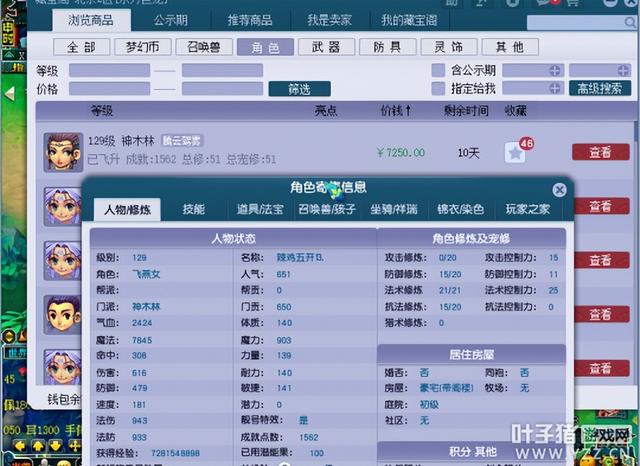Image resolution: width=640 pixels, height=466 pixels.
Task: Tick the 含公示期 checkbox
Action: point(438,70)
